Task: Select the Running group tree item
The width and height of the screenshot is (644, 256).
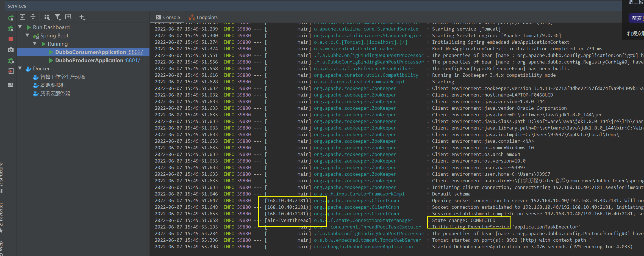Action: tap(58, 44)
